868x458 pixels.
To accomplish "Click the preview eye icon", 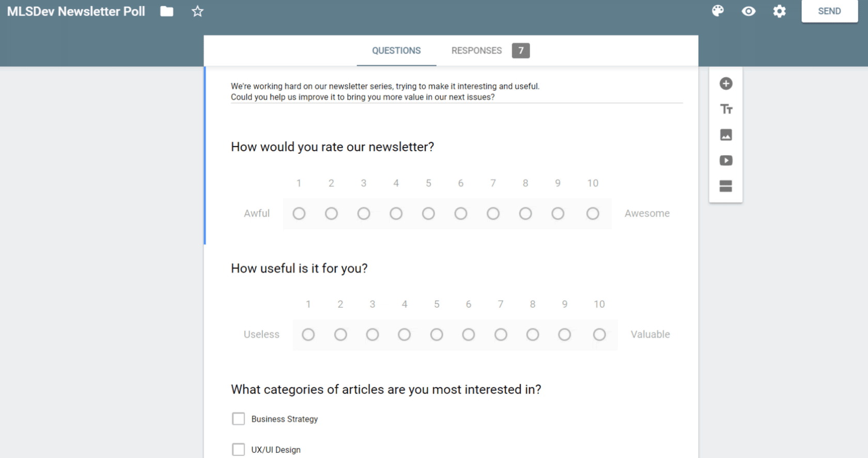I will [749, 11].
